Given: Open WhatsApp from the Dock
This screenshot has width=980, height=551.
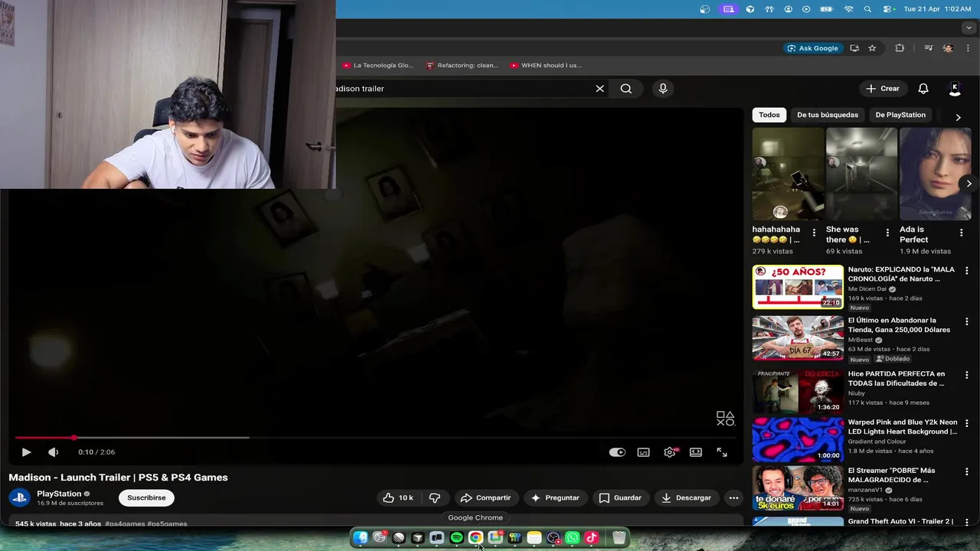Looking at the screenshot, I should pyautogui.click(x=573, y=538).
